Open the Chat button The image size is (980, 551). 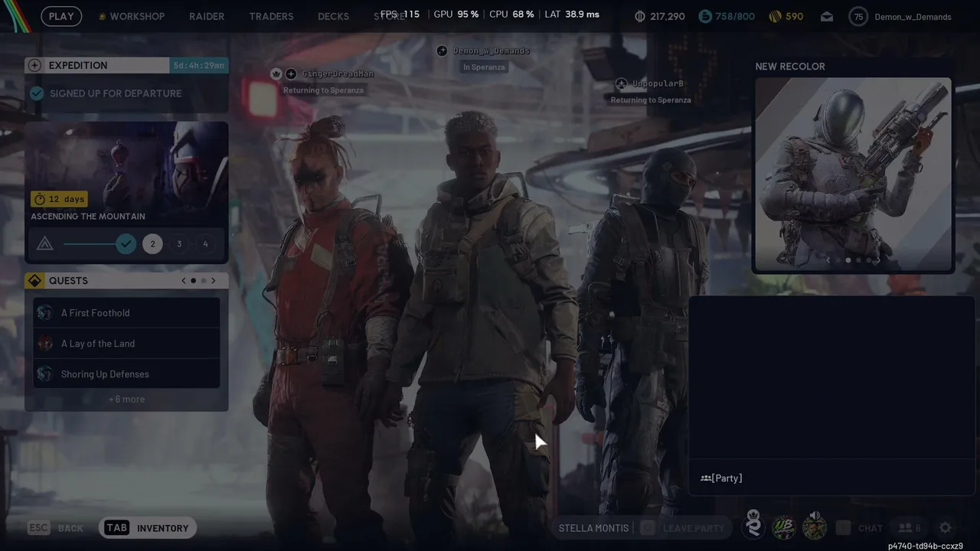pos(860,528)
